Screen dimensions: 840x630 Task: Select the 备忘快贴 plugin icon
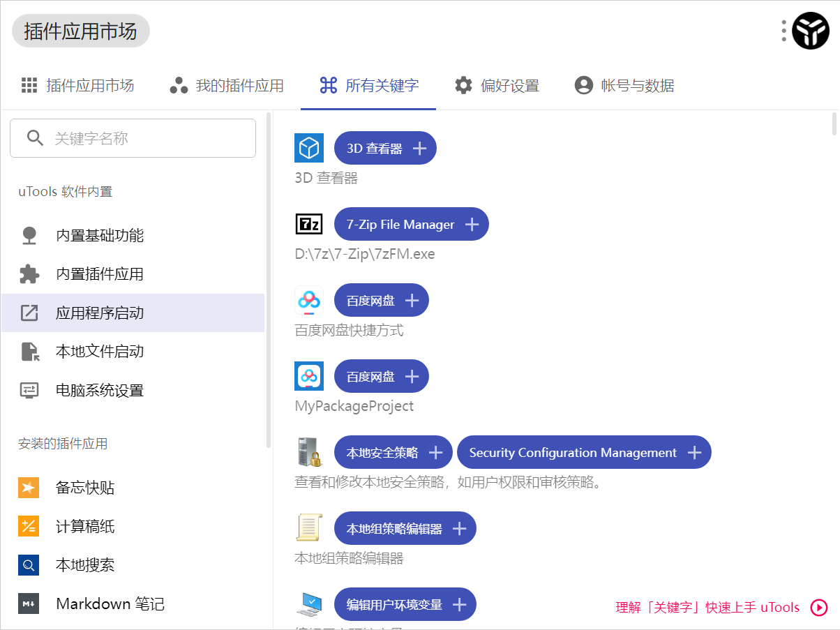coord(28,487)
